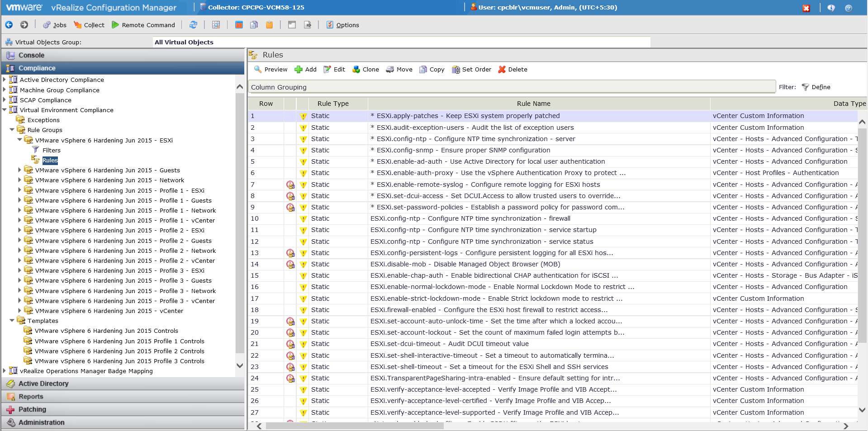Click the All Virtual Objects group field

pos(402,42)
